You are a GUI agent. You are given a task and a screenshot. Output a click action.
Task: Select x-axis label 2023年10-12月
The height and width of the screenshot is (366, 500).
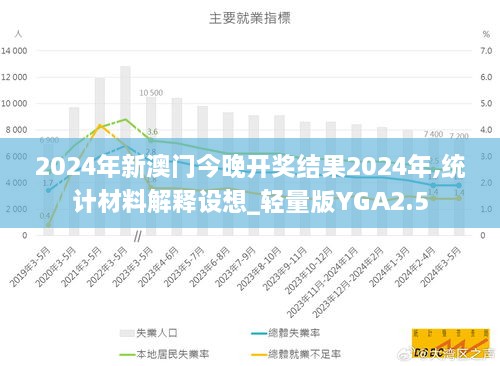click(x=309, y=270)
